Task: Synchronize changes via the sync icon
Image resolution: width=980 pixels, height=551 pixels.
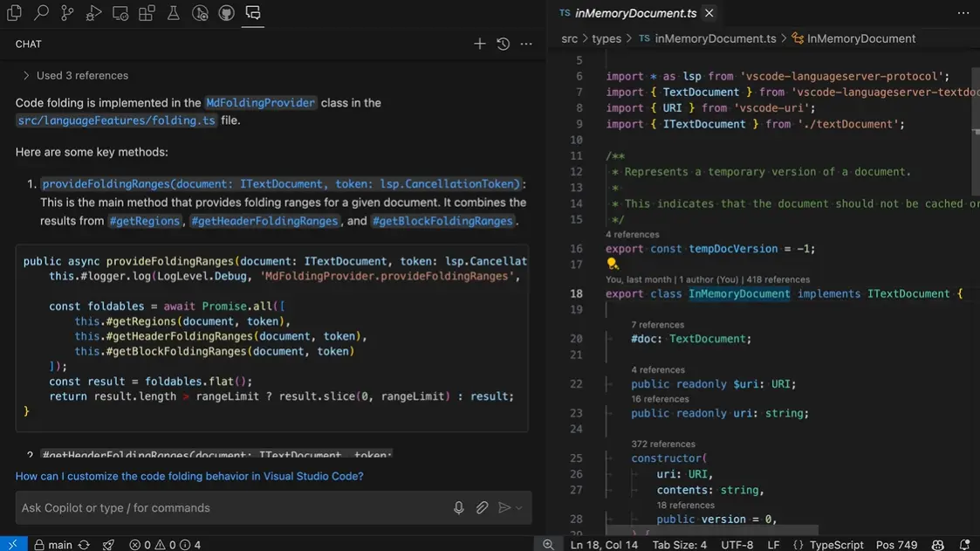Action: 84,545
